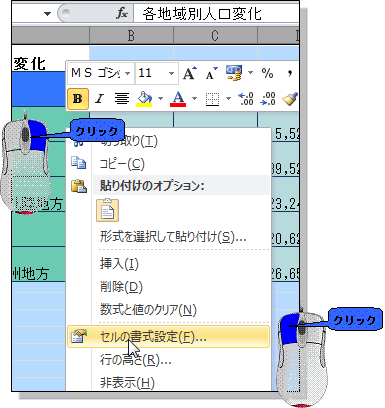Click increase font size icon
Image resolution: width=385 pixels, height=408 pixels.
pyautogui.click(x=190, y=73)
